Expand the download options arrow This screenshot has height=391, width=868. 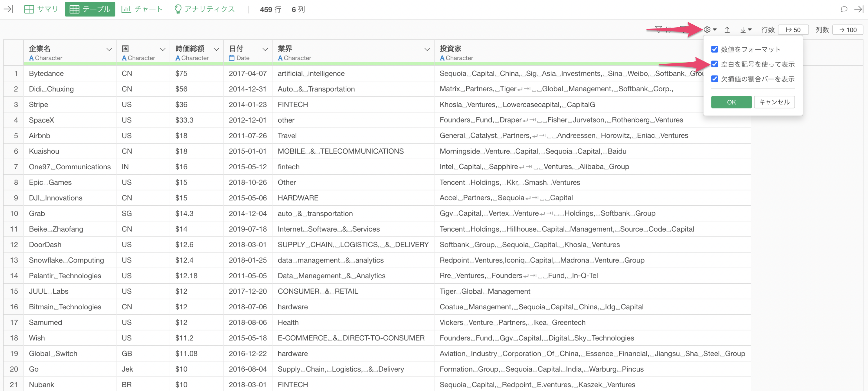(750, 30)
